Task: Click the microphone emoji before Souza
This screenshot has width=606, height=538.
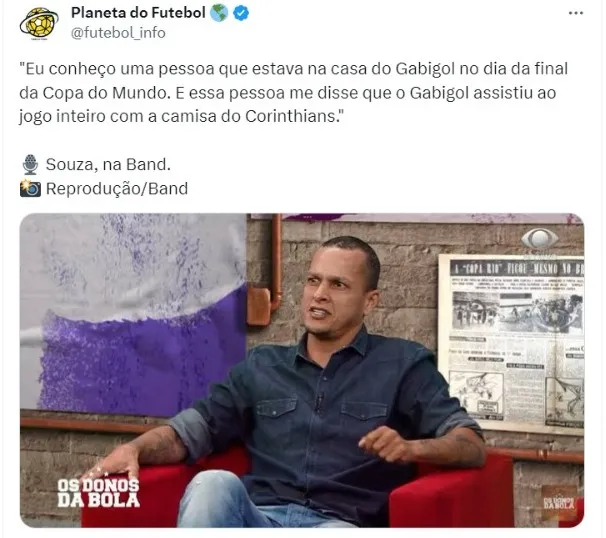Action: (x=30, y=165)
